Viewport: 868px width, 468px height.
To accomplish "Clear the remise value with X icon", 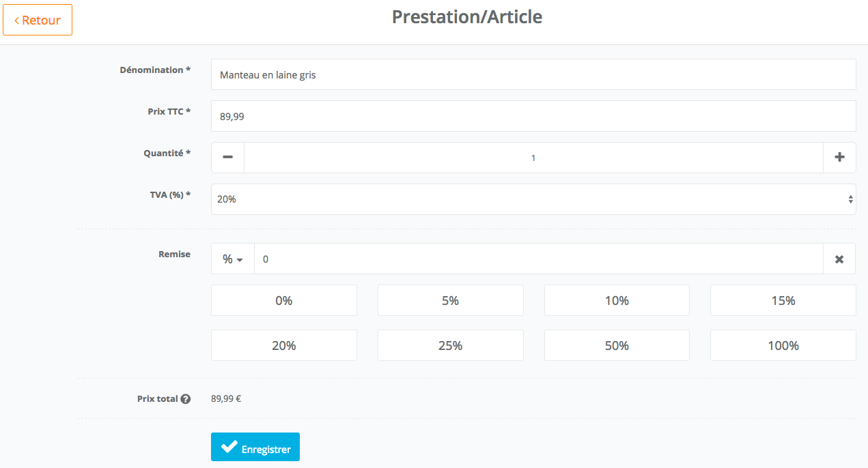I will [839, 259].
